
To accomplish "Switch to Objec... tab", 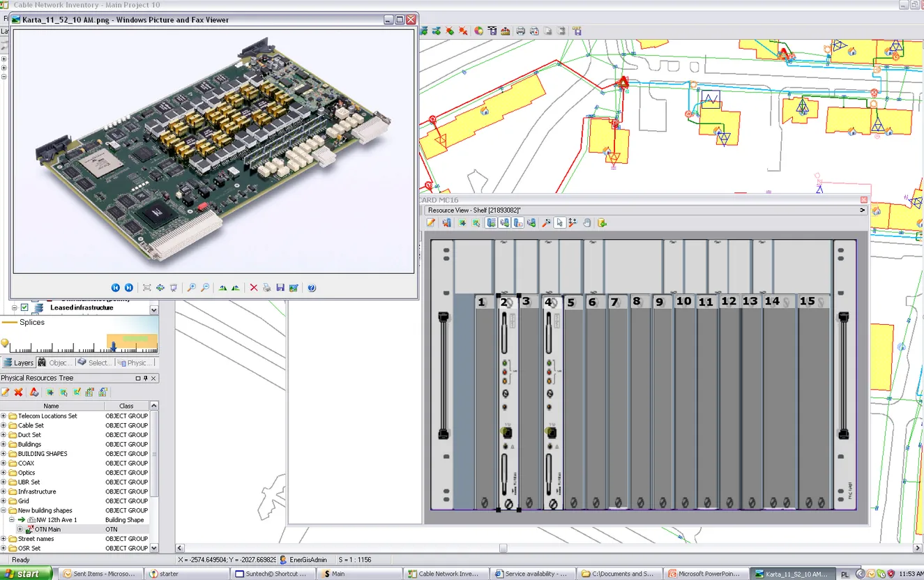I will point(55,362).
